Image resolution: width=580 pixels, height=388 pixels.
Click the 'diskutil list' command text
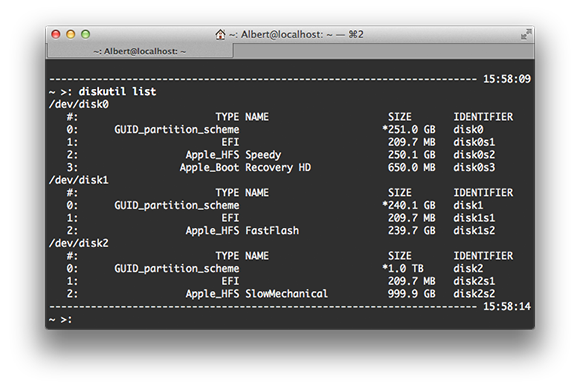tap(117, 91)
